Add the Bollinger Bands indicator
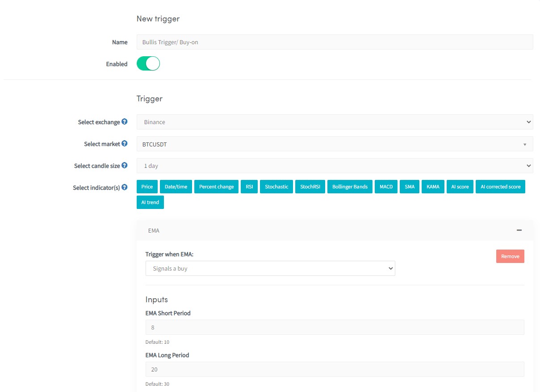The width and height of the screenshot is (540, 392). [350, 187]
